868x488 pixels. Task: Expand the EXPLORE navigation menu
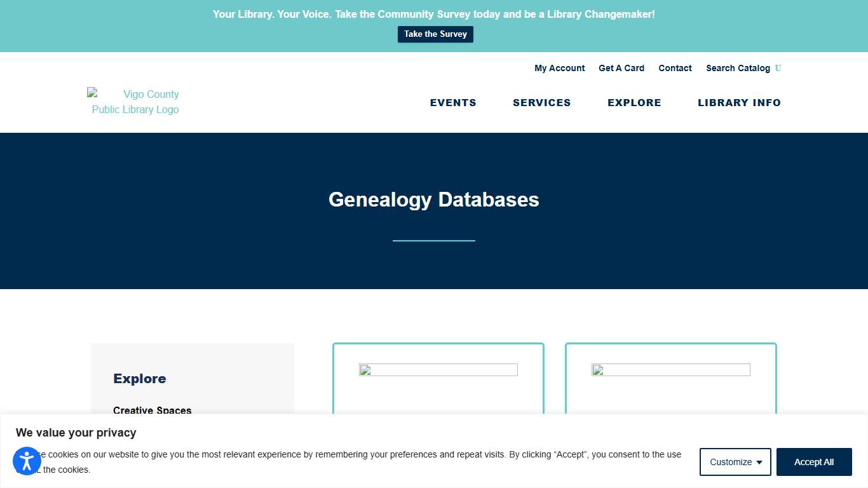[x=634, y=102]
